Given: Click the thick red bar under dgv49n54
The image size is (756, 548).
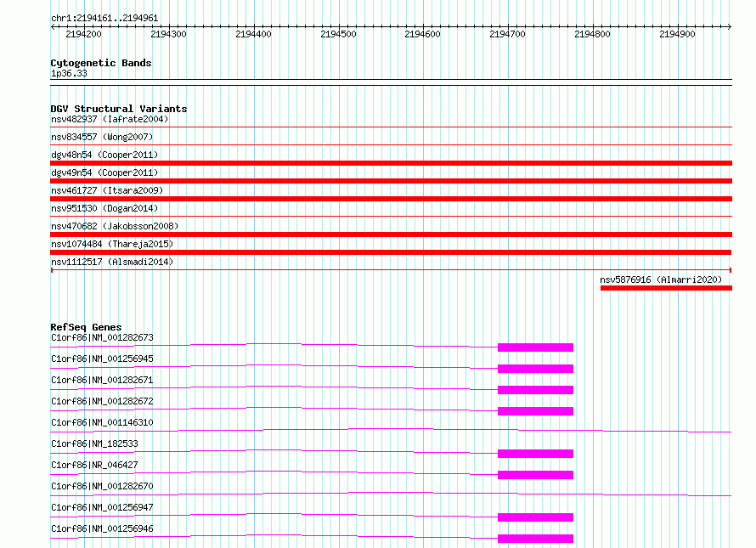Looking at the screenshot, I should click(391, 181).
